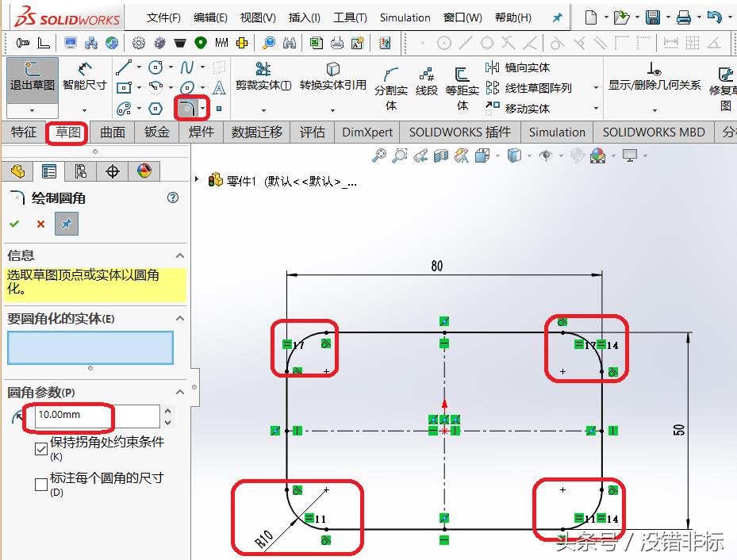
Task: Select the Mirror Entities (镜向实体) tool
Action: tap(517, 67)
